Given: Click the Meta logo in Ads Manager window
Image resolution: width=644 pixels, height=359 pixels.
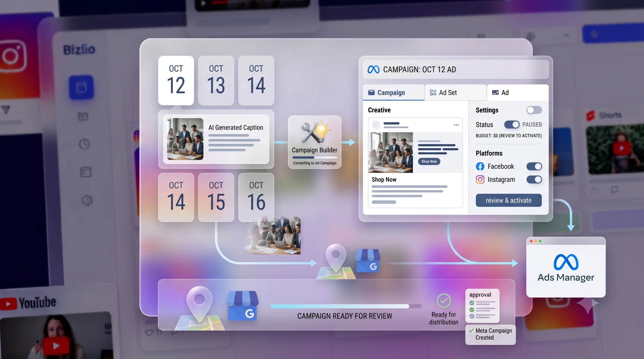Looking at the screenshot, I should (x=566, y=262).
